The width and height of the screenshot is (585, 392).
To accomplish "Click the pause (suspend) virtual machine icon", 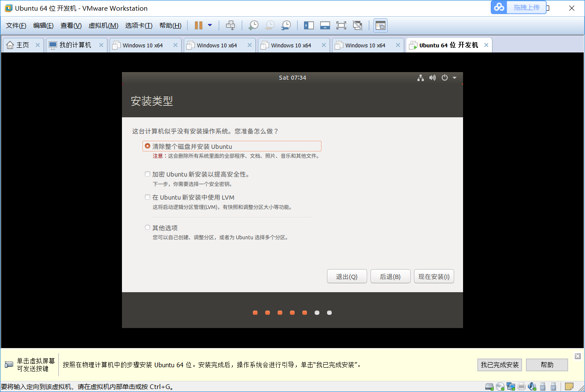I will click(x=199, y=26).
